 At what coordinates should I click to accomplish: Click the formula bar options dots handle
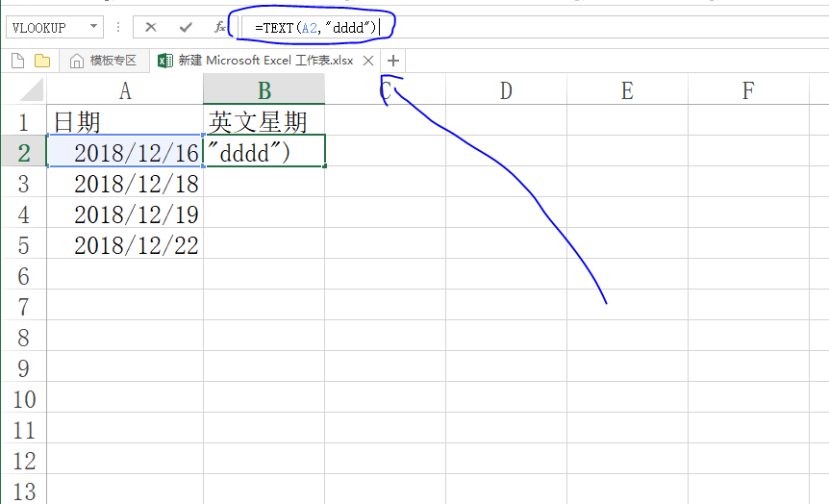118,27
